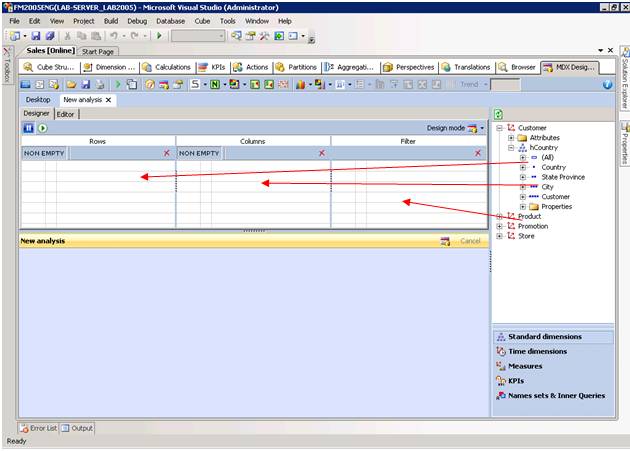Select the City level in hCountry
The width and height of the screenshot is (630, 451).
(547, 187)
